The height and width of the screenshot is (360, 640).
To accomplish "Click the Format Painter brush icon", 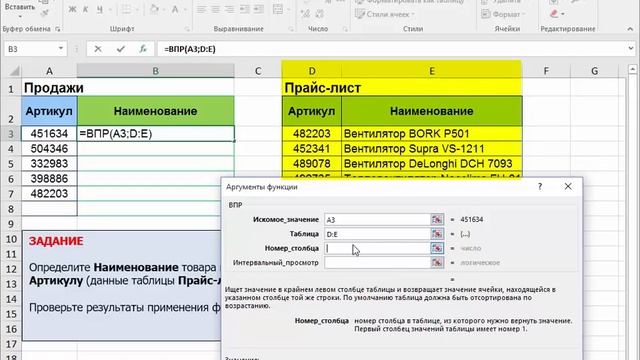I will [45, 13].
